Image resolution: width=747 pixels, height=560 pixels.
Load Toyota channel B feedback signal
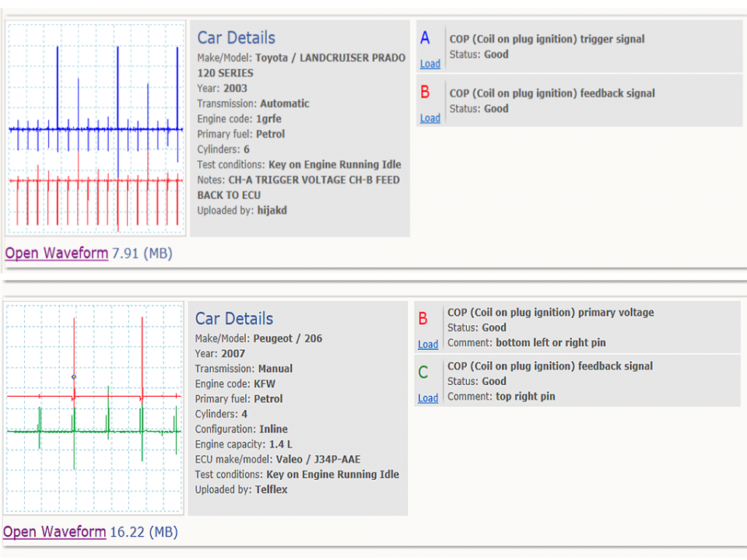pos(430,118)
